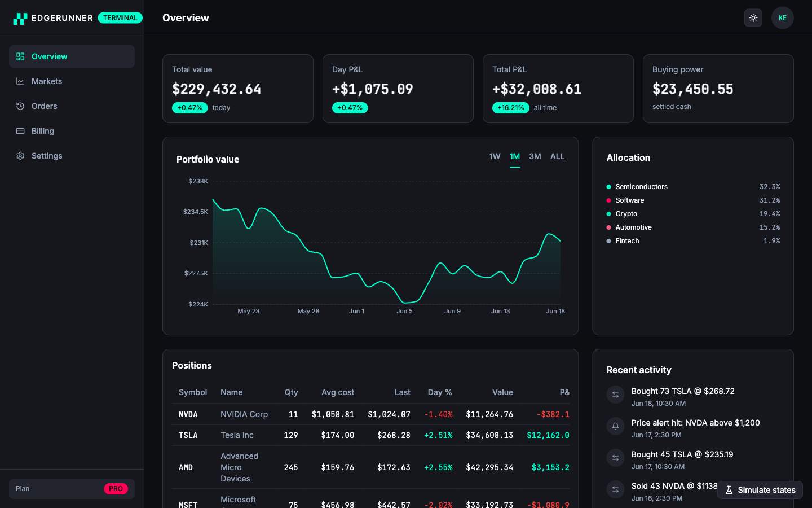Click the TERMINAL badge in header
This screenshot has height=508, width=812.
(x=120, y=18)
